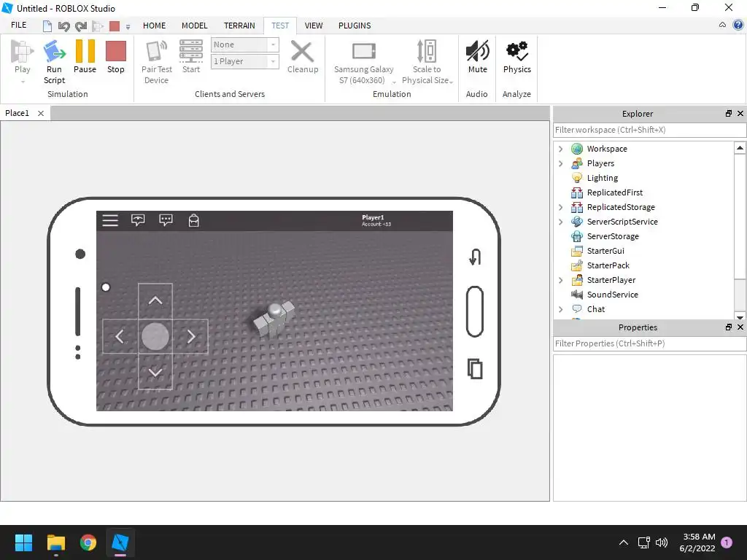Click the Play simulation icon

pyautogui.click(x=22, y=52)
